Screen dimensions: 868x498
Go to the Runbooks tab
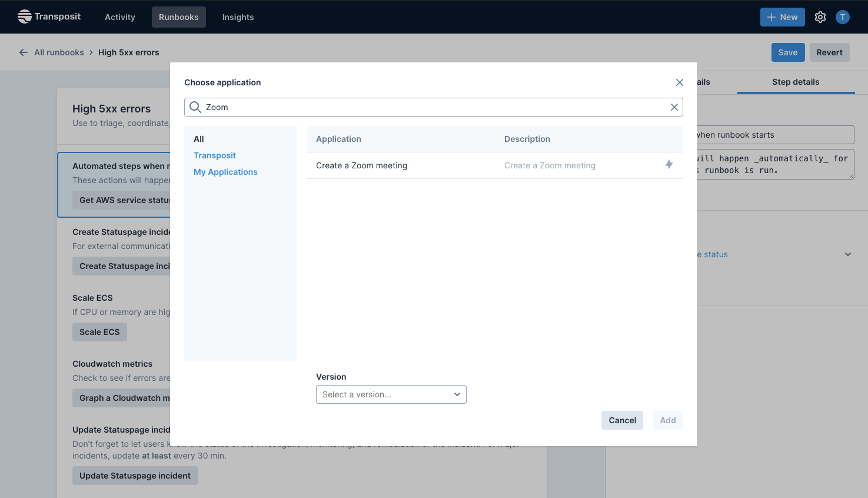pos(179,17)
